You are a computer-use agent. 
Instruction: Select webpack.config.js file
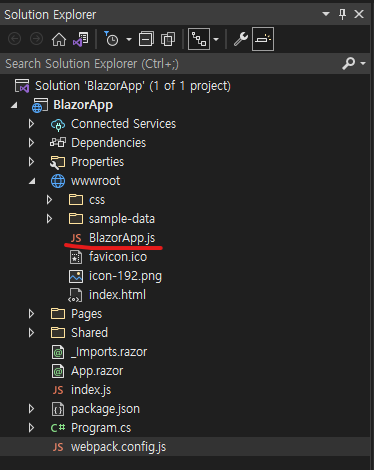coord(118,447)
